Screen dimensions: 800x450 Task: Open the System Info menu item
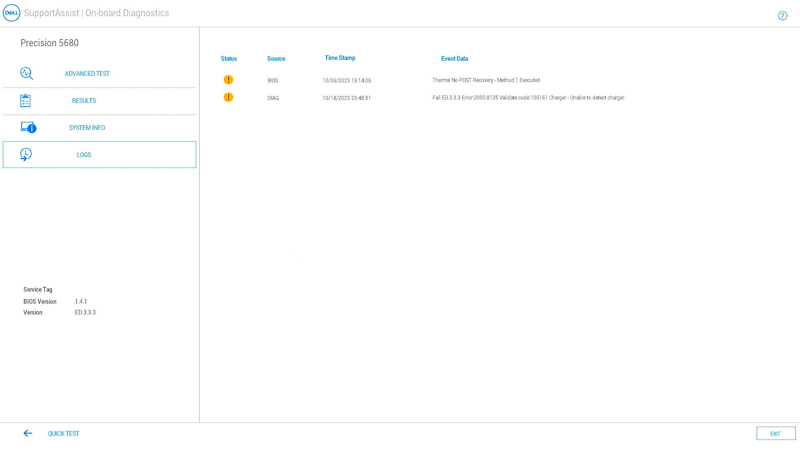tap(99, 128)
